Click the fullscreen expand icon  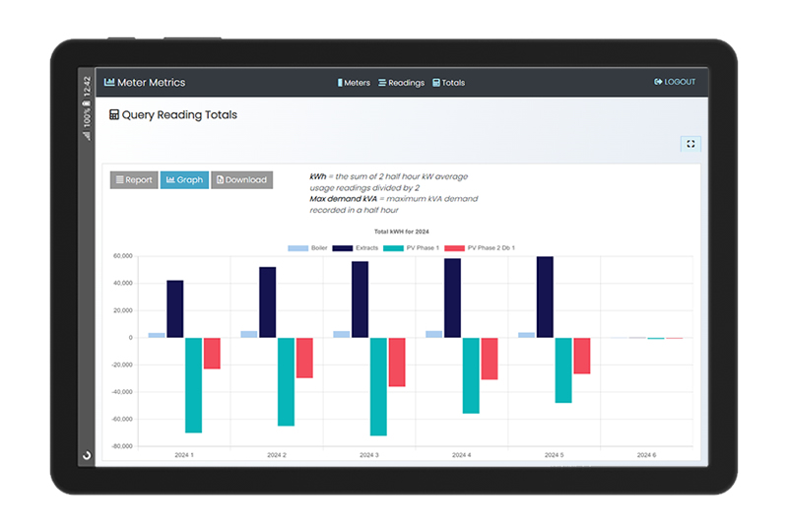[x=690, y=144]
